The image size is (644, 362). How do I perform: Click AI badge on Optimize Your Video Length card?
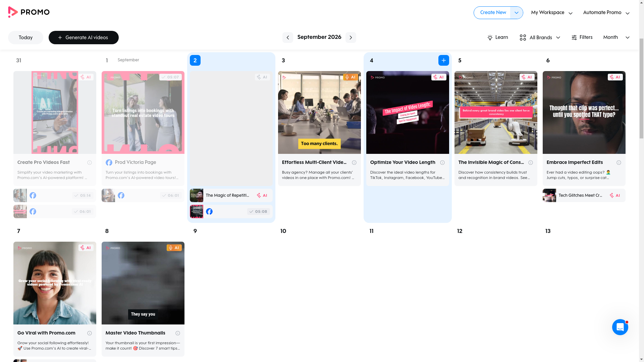[x=438, y=77]
